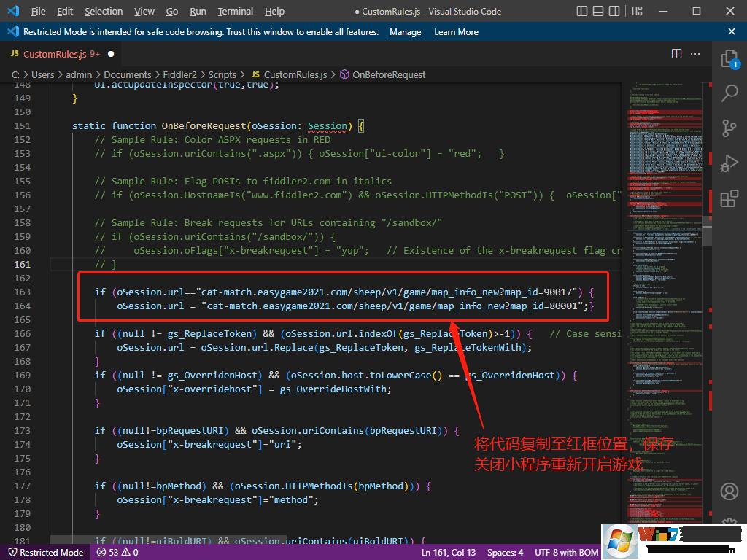This screenshot has height=560, width=747.
Task: Split the editor to the right
Action: [x=675, y=53]
